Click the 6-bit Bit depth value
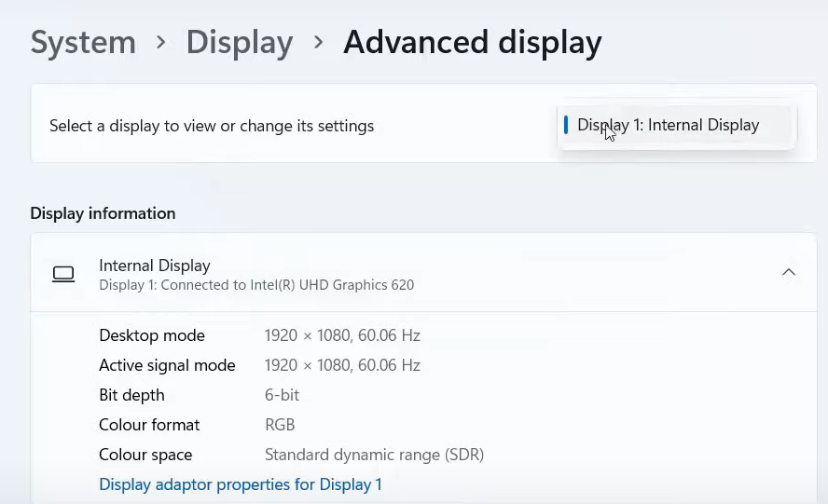Image resolution: width=828 pixels, height=504 pixels. tap(282, 395)
